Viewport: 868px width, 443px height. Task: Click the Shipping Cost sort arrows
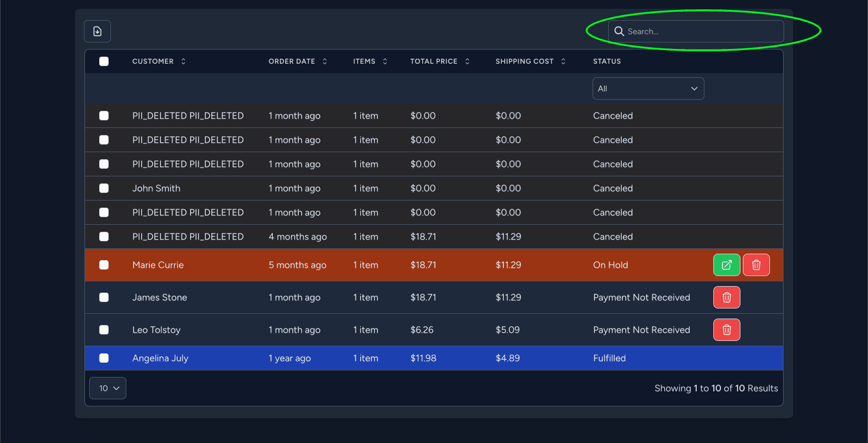(x=563, y=61)
